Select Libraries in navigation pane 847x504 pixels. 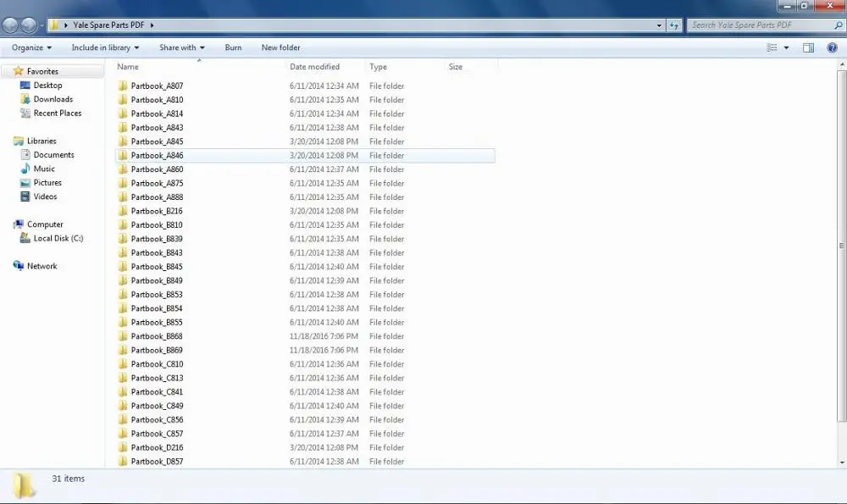pyautogui.click(x=41, y=141)
